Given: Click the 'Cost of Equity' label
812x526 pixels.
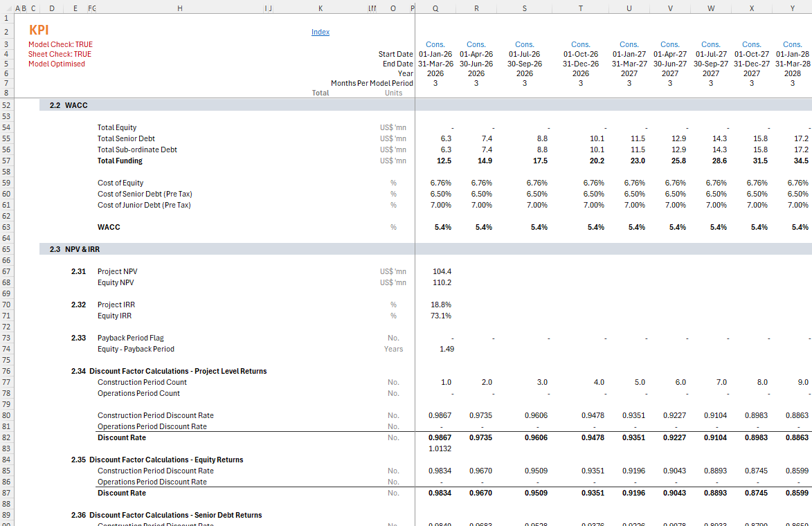Looking at the screenshot, I should click(120, 183).
